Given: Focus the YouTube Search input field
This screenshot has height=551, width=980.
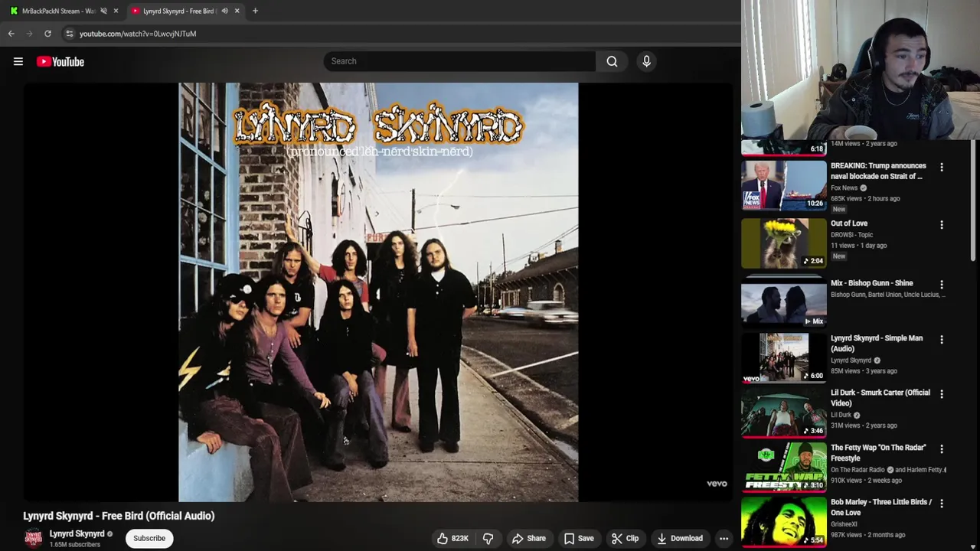Looking at the screenshot, I should (x=459, y=61).
